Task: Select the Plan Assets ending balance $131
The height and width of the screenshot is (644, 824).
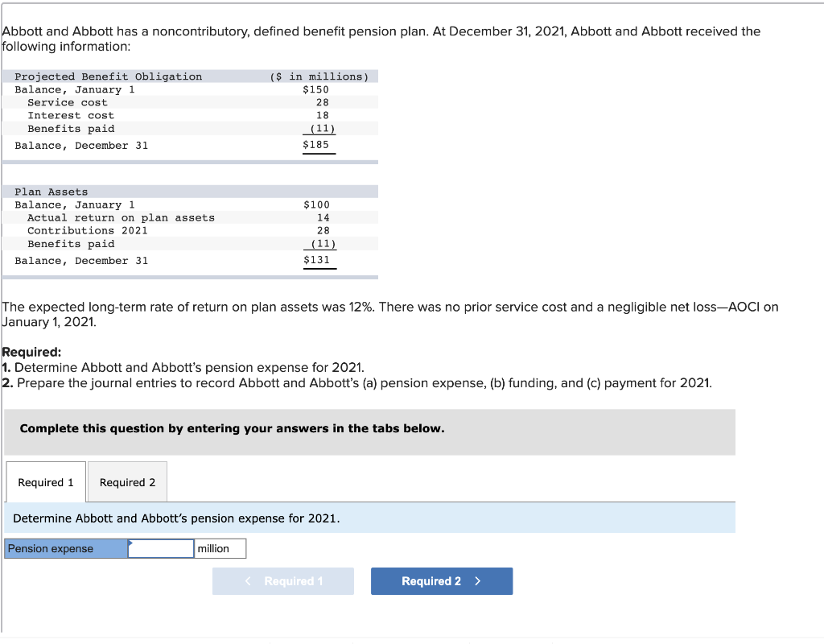Action: [317, 260]
